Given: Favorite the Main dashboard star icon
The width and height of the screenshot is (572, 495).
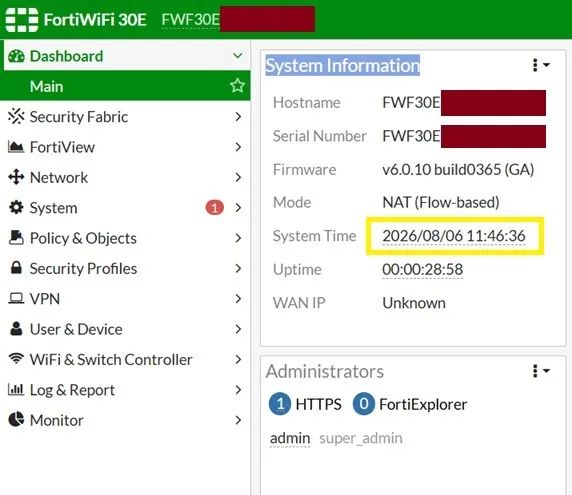Looking at the screenshot, I should (237, 86).
